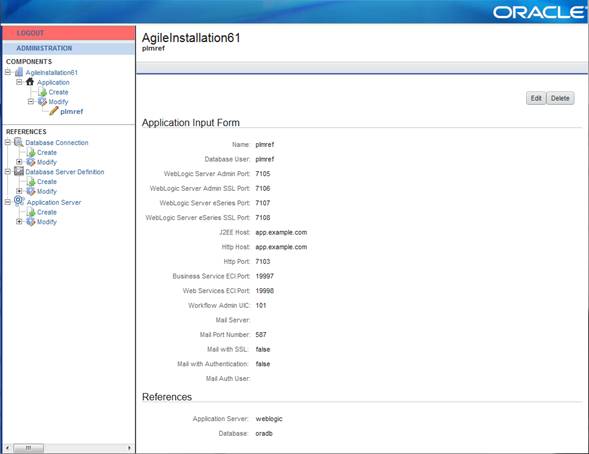Open the AgileInstallation61 tree link

pos(52,72)
